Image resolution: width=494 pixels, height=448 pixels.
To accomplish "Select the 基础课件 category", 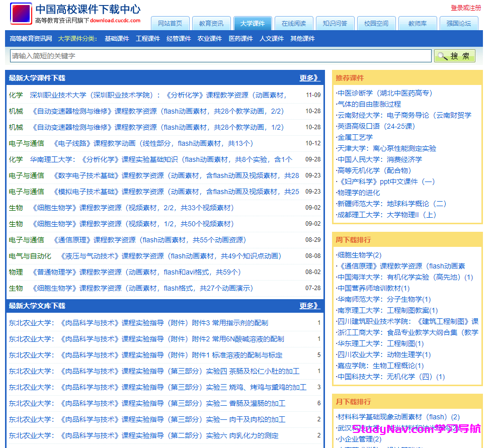I will pos(117,38).
